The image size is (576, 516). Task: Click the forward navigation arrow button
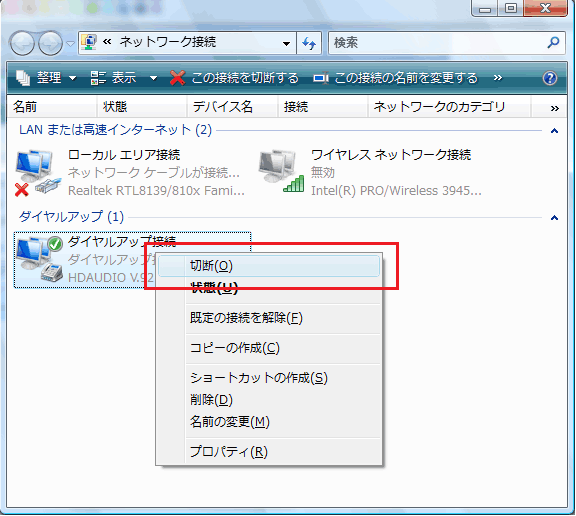click(51, 43)
